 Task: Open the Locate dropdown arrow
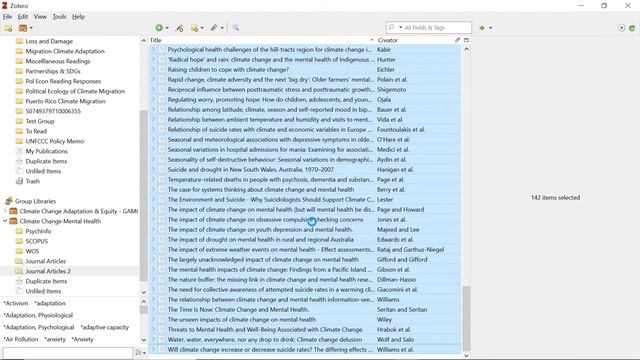pos(491,28)
